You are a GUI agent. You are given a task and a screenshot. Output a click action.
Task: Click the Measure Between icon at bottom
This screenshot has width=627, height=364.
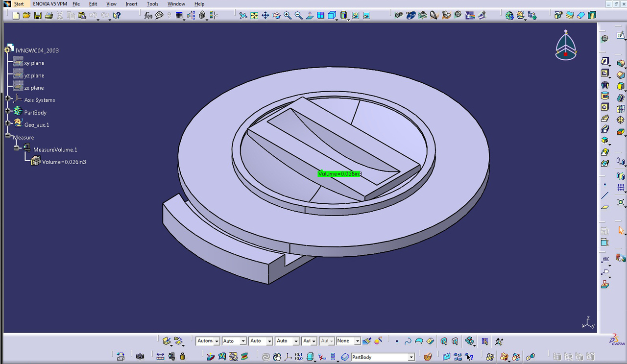tap(160, 357)
